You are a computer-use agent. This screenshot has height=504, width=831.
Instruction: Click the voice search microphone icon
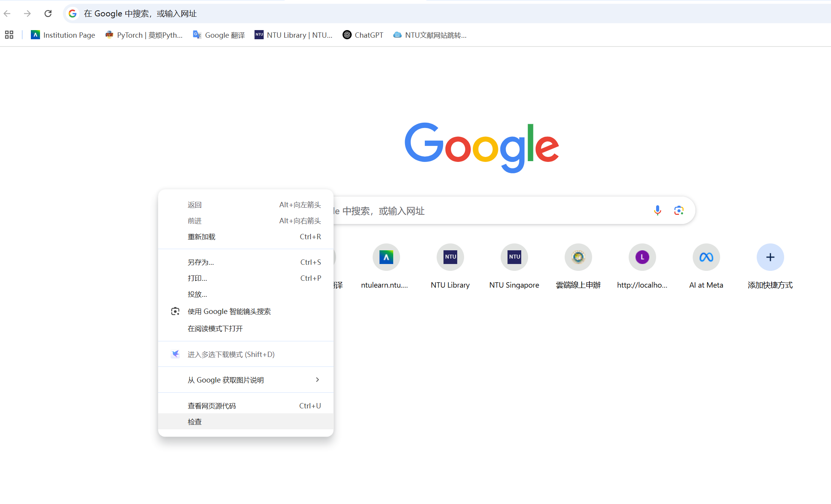(x=657, y=210)
